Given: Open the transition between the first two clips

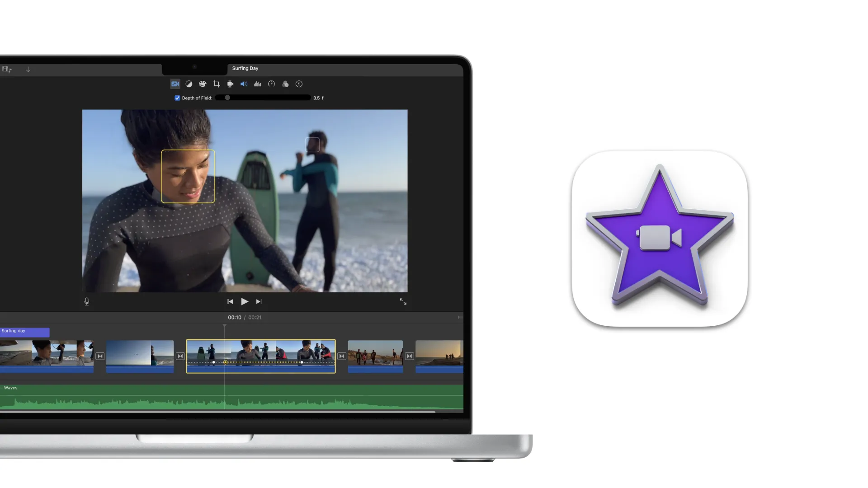Looking at the screenshot, I should [x=99, y=356].
